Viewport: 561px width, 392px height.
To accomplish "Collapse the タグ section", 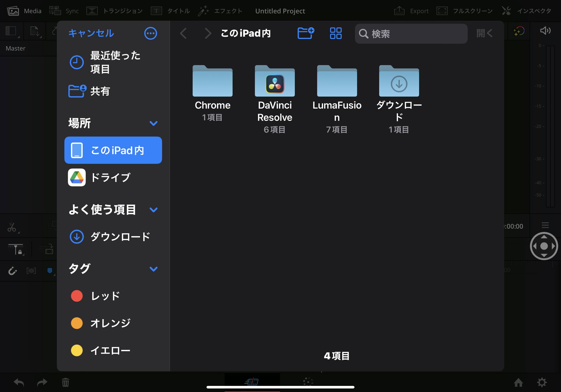I will coord(153,269).
